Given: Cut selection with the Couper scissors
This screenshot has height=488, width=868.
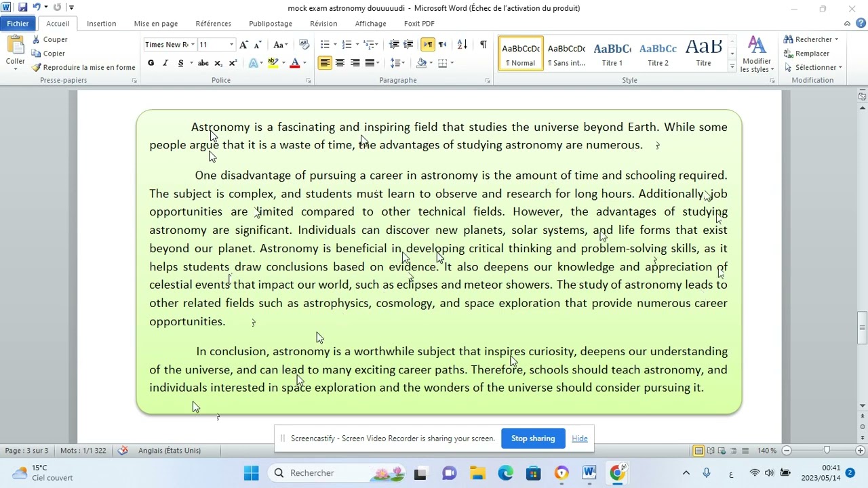Looking at the screenshot, I should click(50, 39).
